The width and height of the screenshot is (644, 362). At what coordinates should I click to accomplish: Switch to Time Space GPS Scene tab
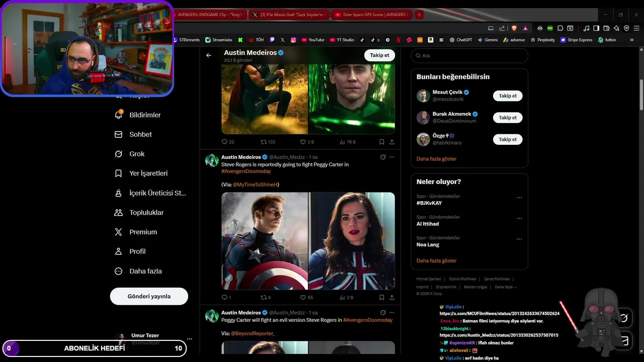pyautogui.click(x=371, y=15)
